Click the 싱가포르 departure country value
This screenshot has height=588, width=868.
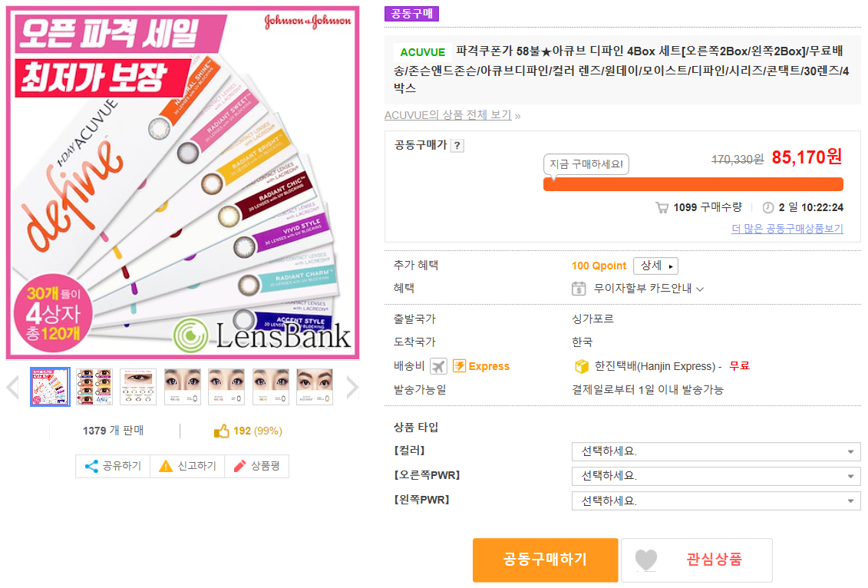[592, 319]
